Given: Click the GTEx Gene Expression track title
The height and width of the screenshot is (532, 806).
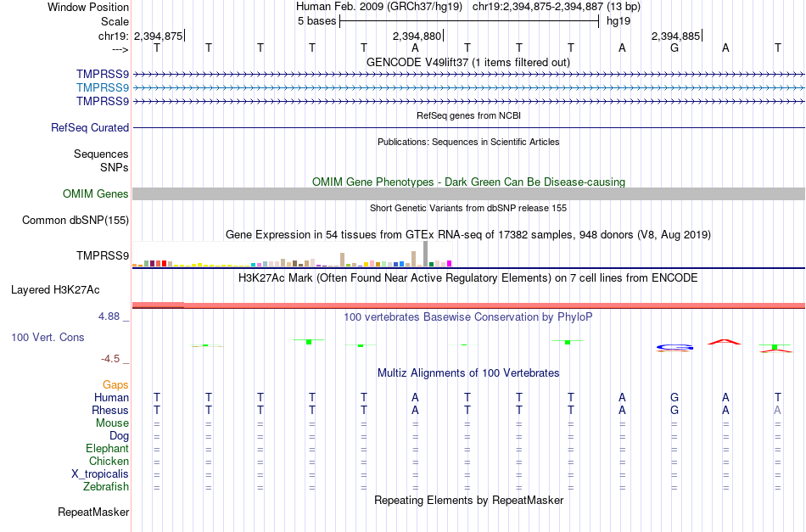Looking at the screenshot, I should coord(468,235).
